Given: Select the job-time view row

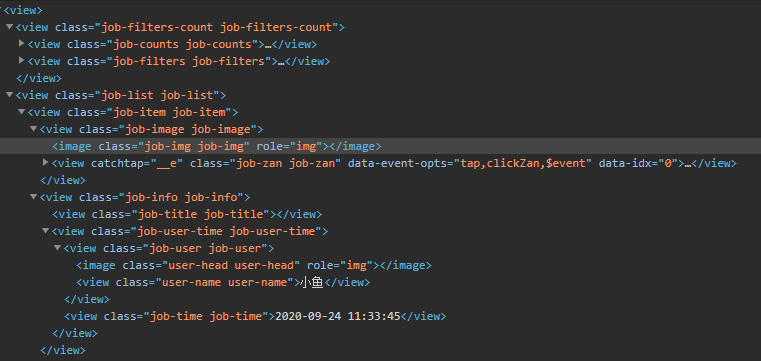Looking at the screenshot, I should point(380,316).
